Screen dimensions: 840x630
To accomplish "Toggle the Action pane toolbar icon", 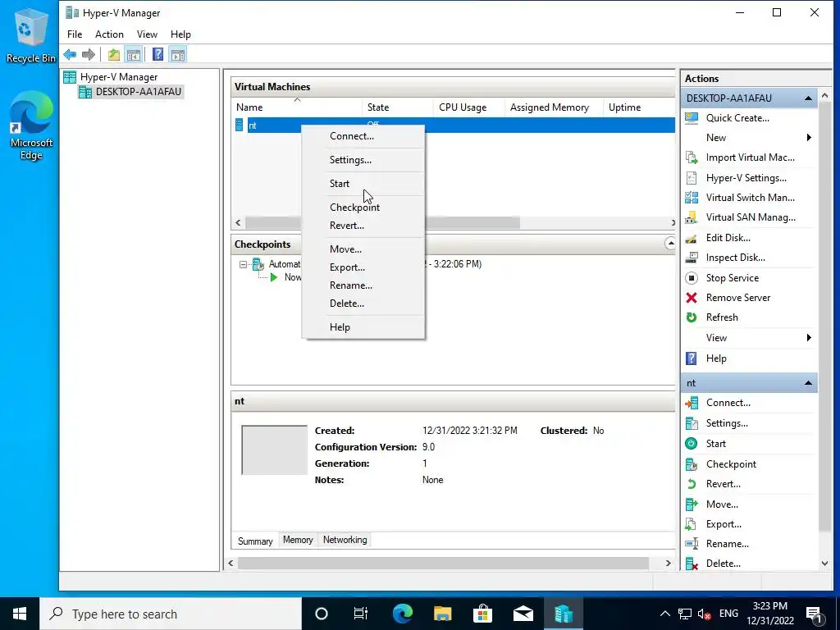I will [178, 54].
